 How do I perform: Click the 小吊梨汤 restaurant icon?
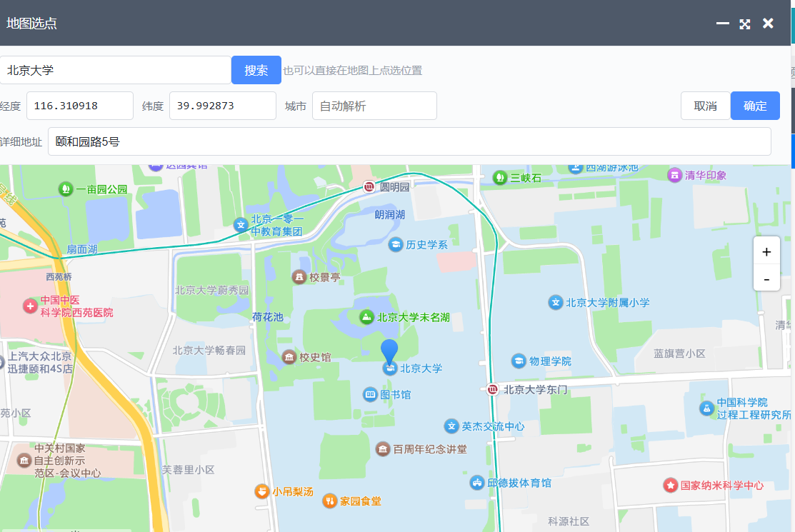coord(261,491)
